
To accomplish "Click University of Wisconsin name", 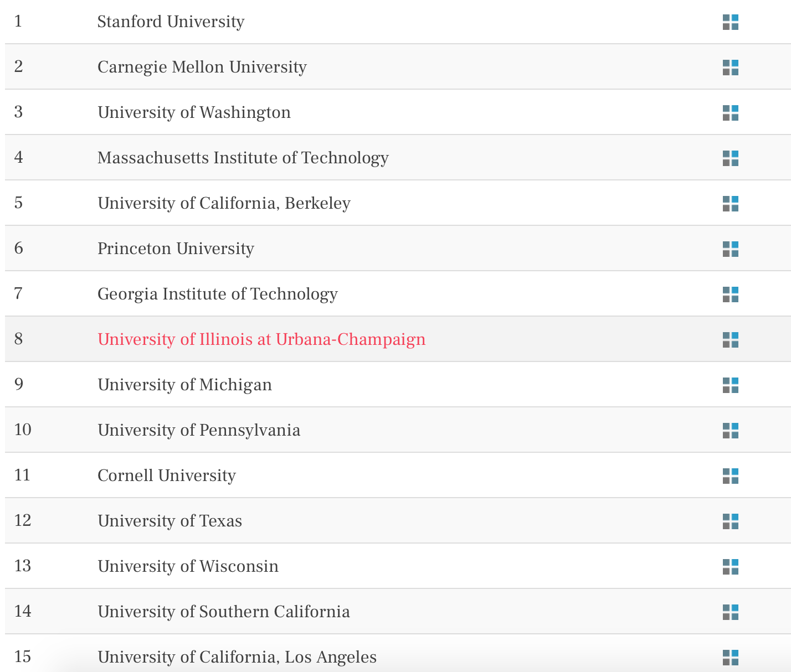I will coord(188,566).
